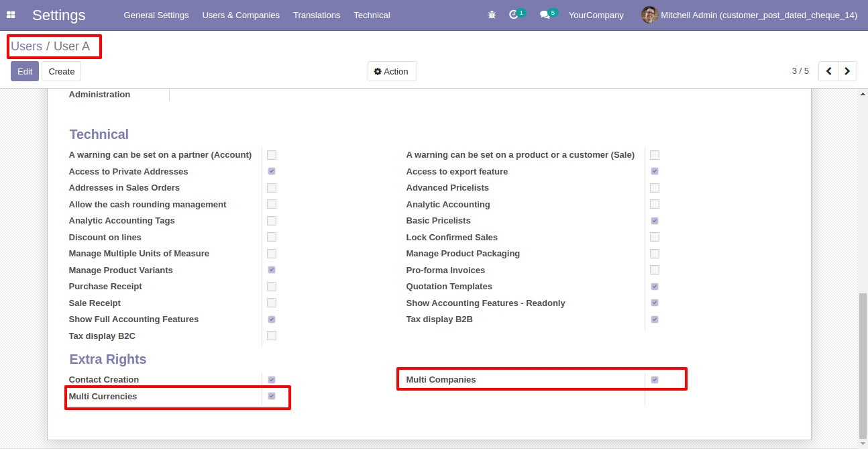Click the bug debug tools icon
The image size is (868, 449).
coord(492,15)
